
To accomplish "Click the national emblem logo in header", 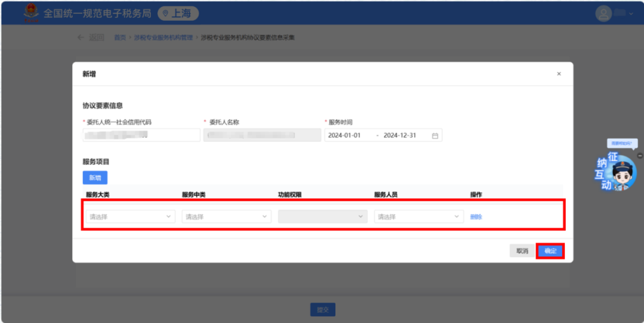I will (x=31, y=13).
